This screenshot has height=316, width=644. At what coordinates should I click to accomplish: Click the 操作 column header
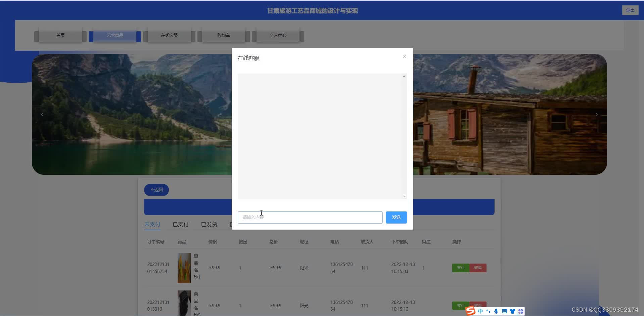coord(457,242)
